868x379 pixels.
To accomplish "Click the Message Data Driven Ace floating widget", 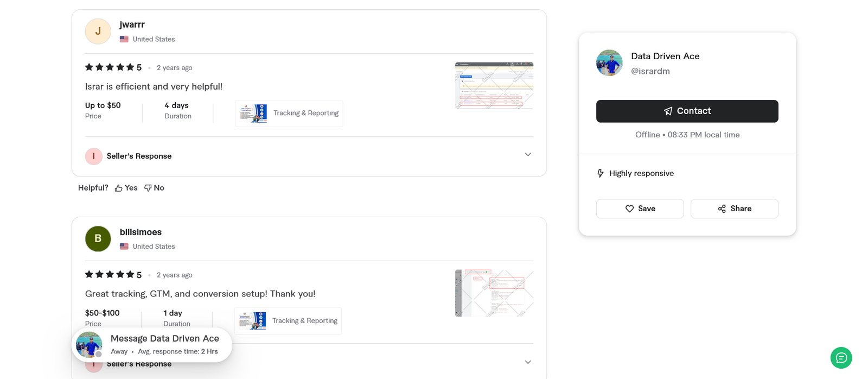I will coord(152,344).
